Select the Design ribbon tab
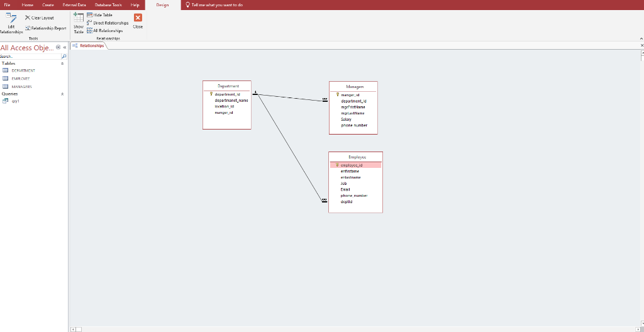644x332 pixels. (x=163, y=5)
